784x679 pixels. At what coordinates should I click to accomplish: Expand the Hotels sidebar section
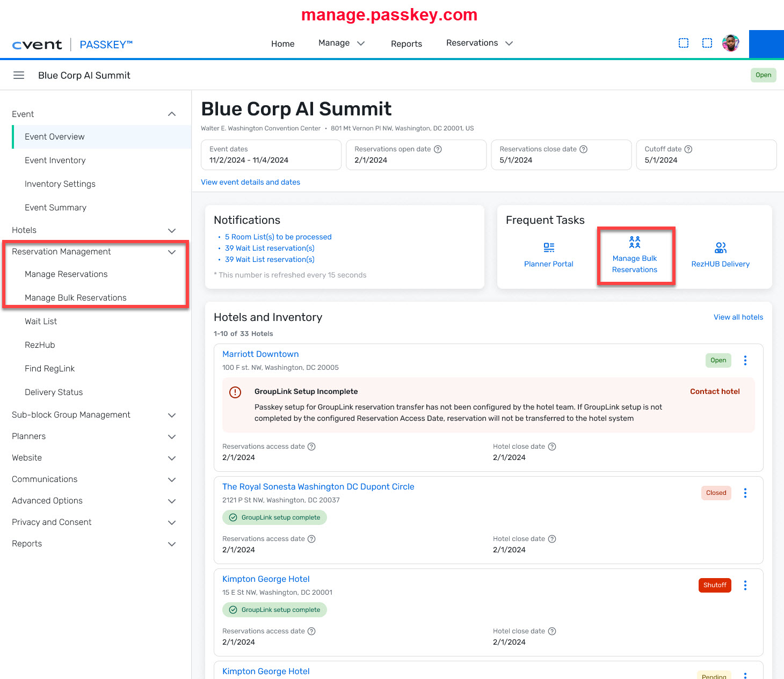pyautogui.click(x=172, y=230)
